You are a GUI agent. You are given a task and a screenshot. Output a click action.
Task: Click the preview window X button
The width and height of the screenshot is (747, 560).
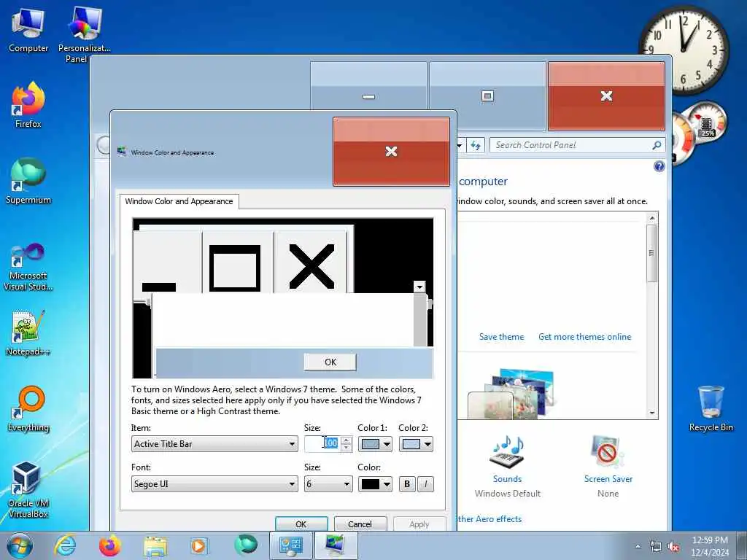coord(311,267)
